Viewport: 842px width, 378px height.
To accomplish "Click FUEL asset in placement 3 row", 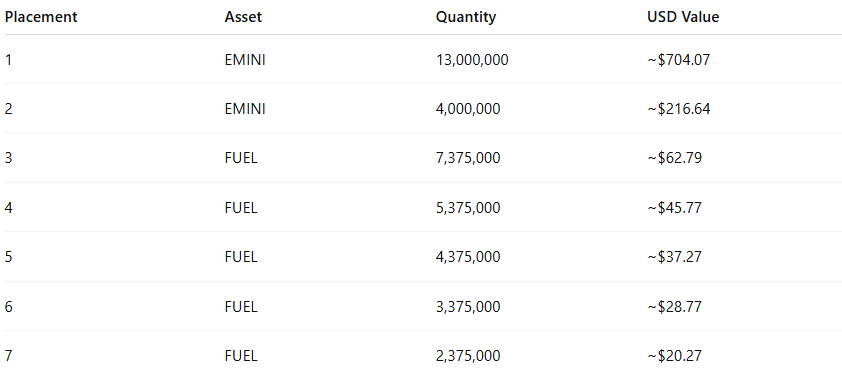I will point(241,158).
